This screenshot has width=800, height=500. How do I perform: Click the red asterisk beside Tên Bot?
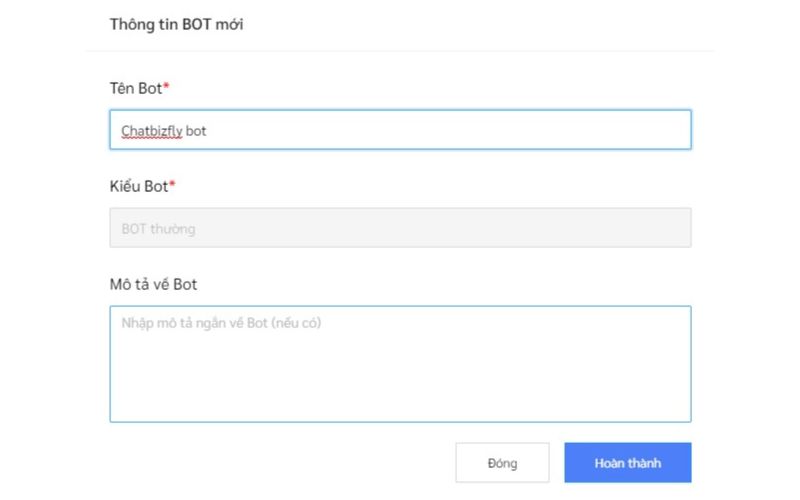pos(166,87)
